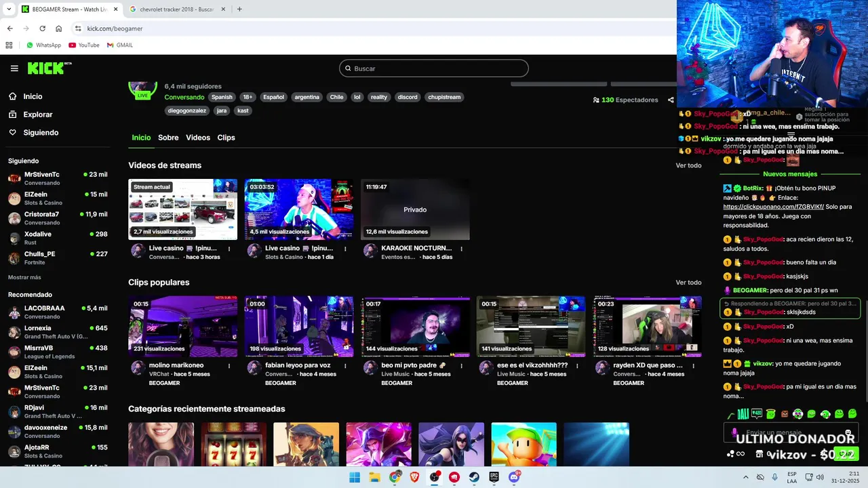Click the browser home button
Viewport: 868px width, 488px height.
pos(58,28)
